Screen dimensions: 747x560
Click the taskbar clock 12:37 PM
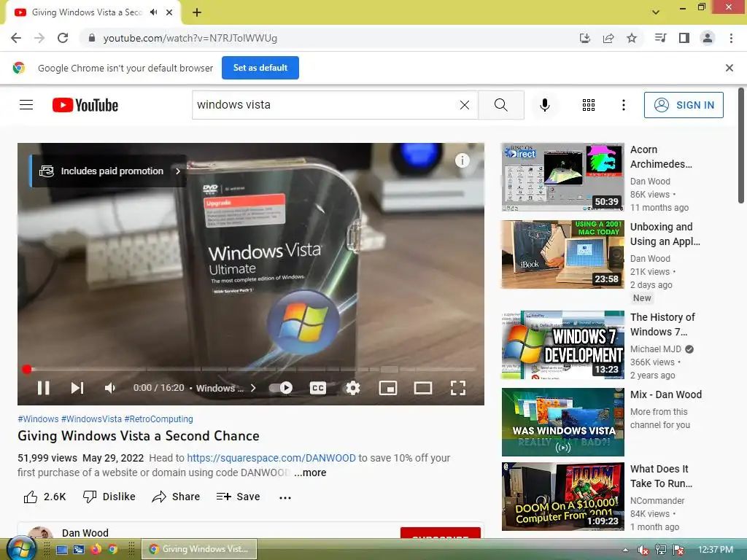point(716,550)
